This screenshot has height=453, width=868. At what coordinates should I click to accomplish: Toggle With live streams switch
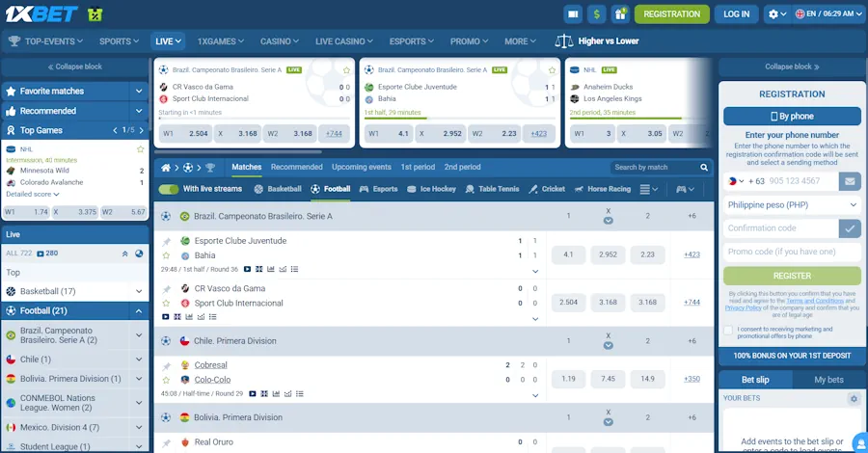(x=168, y=189)
